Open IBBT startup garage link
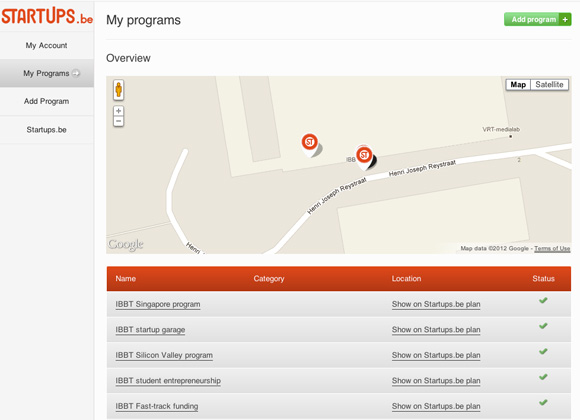 point(150,330)
